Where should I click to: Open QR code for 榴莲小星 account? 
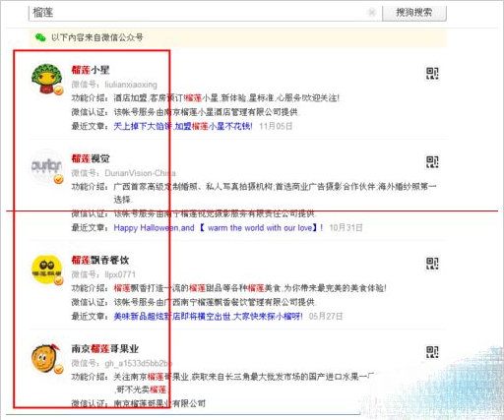point(432,74)
